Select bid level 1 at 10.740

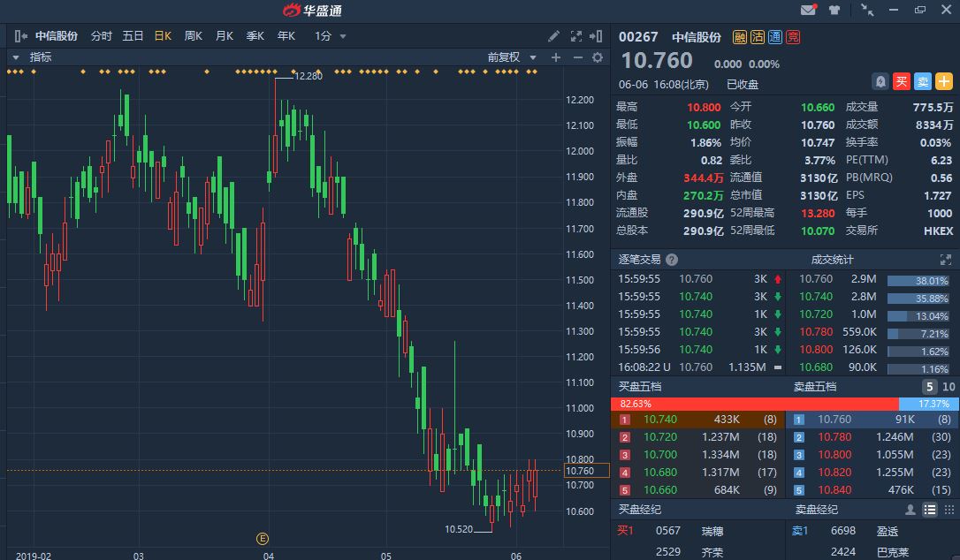[698, 420]
